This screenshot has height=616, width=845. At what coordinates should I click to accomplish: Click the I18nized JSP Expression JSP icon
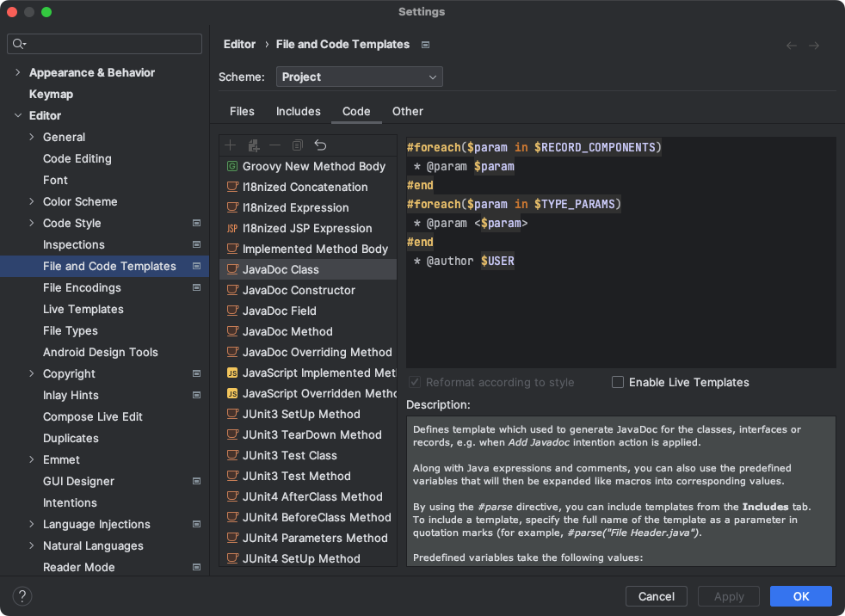pyautogui.click(x=232, y=228)
